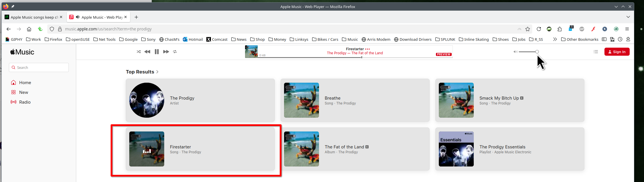
Task: Open The Prodigy artist result card
Action: pos(200,100)
